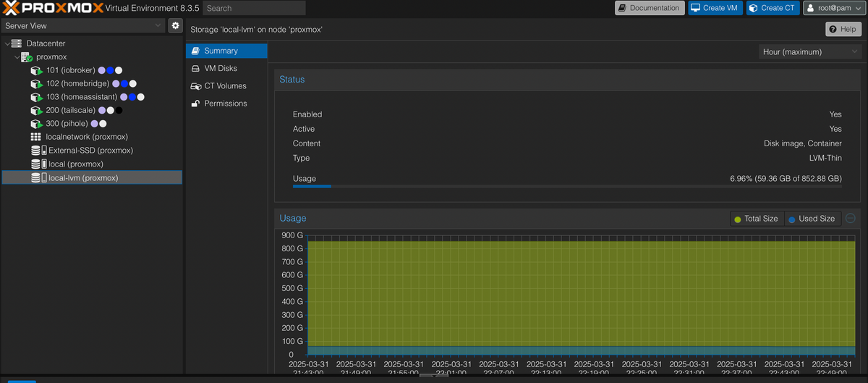The width and height of the screenshot is (868, 383).
Task: Click container icon for 102 homebridge
Action: [x=37, y=84]
